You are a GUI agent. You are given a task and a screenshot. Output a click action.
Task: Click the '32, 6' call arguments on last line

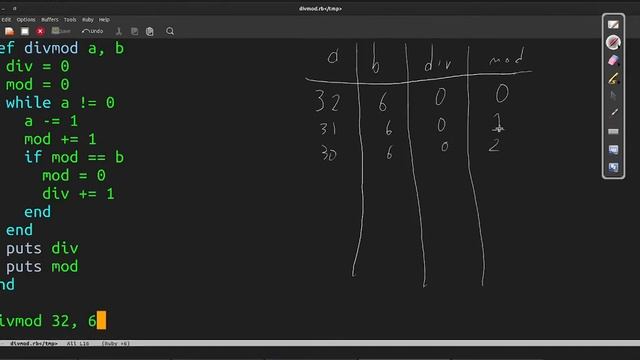click(x=74, y=321)
